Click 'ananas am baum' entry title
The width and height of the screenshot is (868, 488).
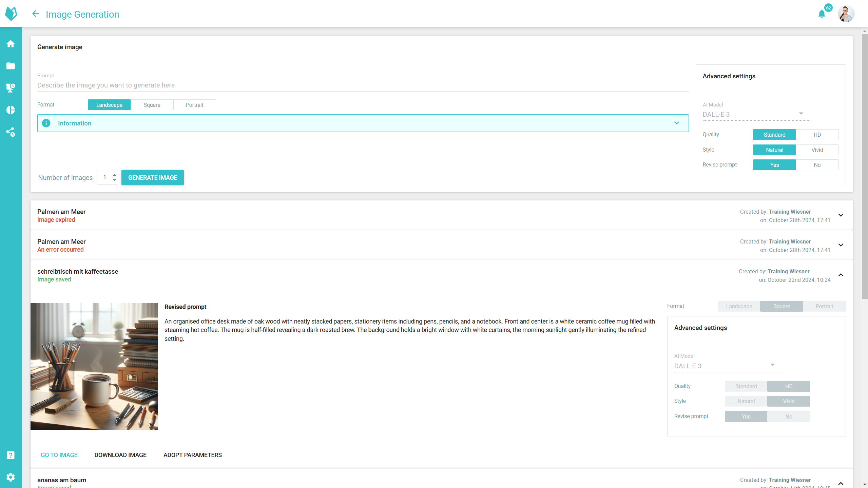tap(62, 480)
